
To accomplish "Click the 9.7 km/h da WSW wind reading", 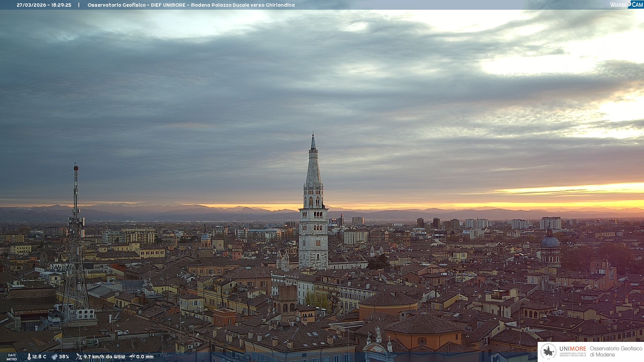I will click(104, 357).
